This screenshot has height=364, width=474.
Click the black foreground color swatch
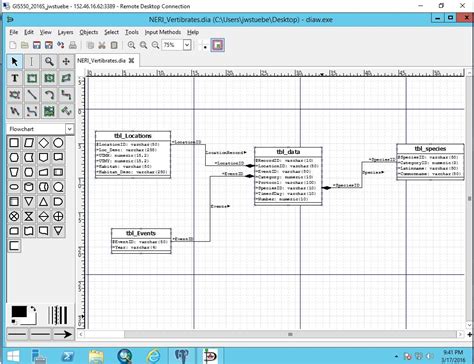coord(19,312)
